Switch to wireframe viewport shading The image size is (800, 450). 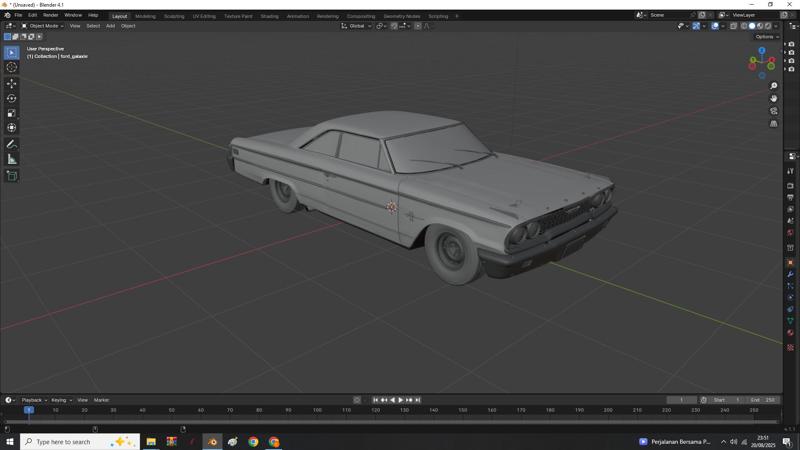pos(744,26)
